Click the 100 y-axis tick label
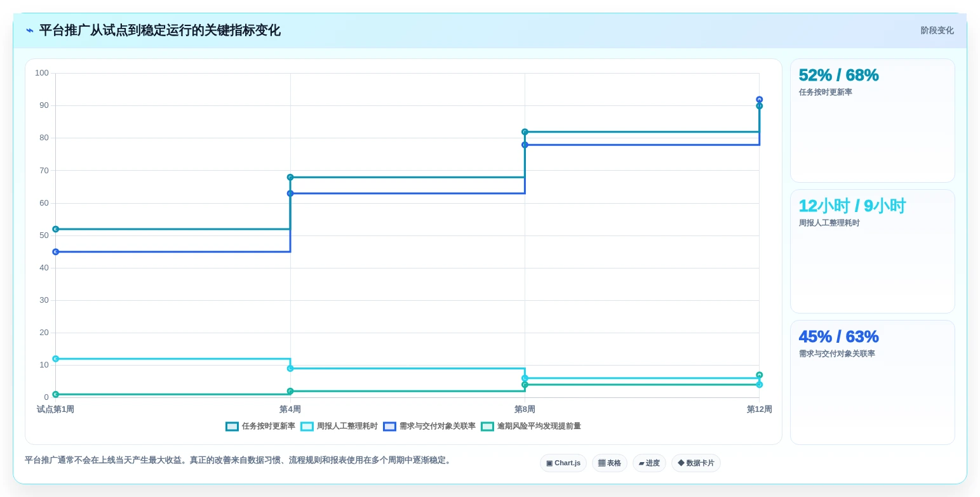Viewport: 980px width, 497px height. point(42,73)
